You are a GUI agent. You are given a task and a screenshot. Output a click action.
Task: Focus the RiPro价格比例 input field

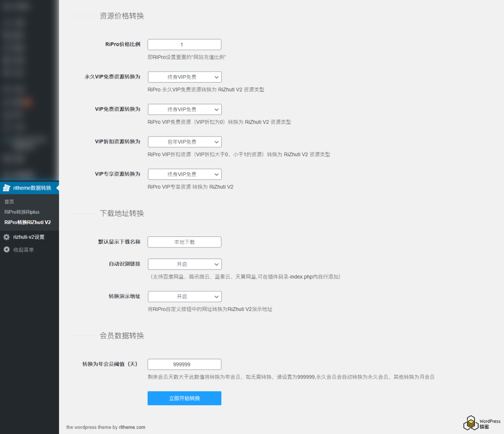click(x=184, y=44)
